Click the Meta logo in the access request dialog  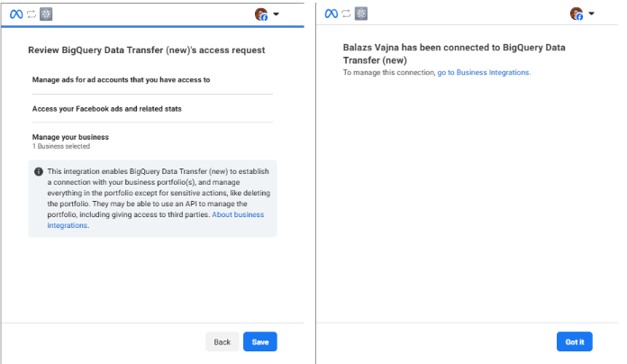17,14
